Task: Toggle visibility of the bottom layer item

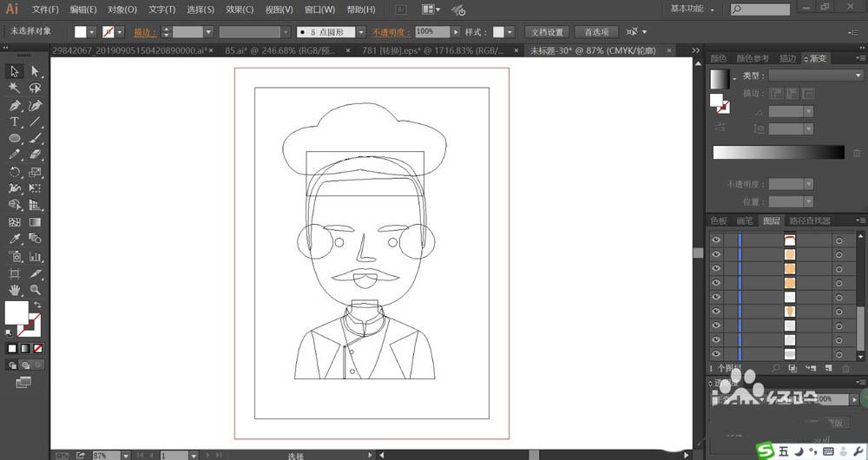Action: pos(716,354)
